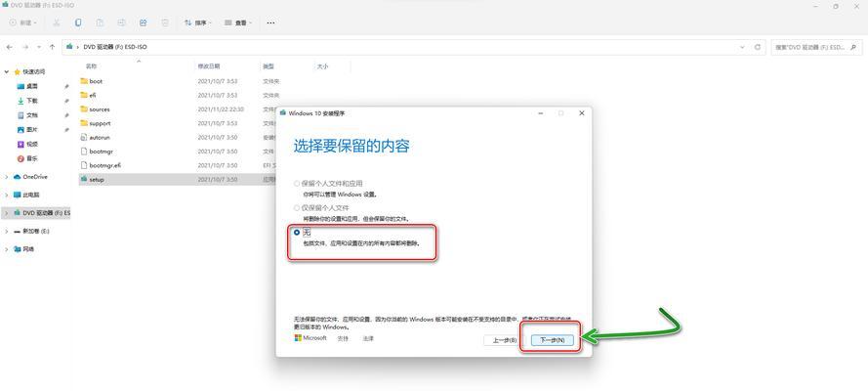Open the 排序 (Sort) dropdown
Viewport: 868px width, 391px height.
pyautogui.click(x=198, y=22)
